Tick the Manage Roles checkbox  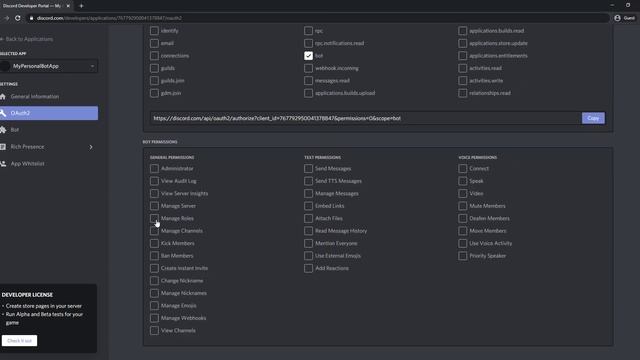tap(154, 218)
